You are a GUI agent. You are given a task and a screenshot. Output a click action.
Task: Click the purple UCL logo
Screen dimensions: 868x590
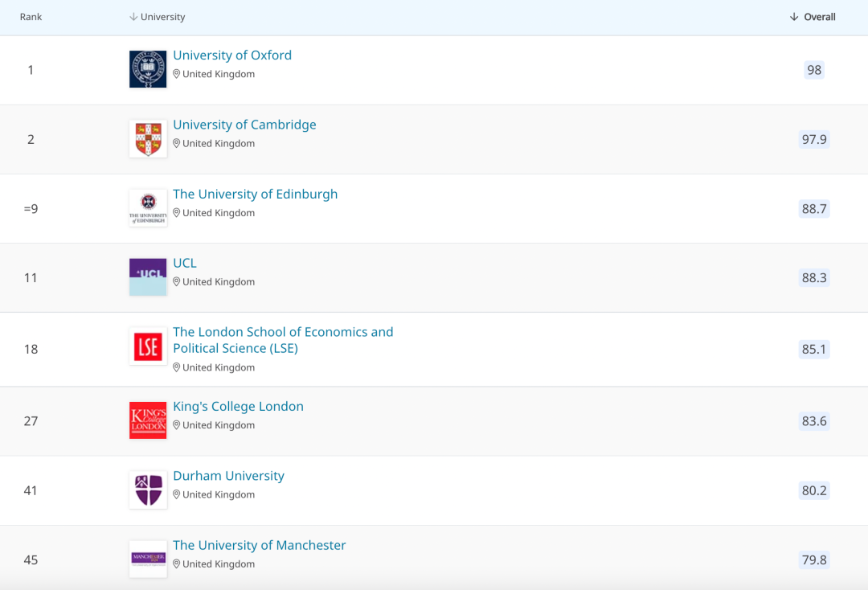(x=148, y=277)
